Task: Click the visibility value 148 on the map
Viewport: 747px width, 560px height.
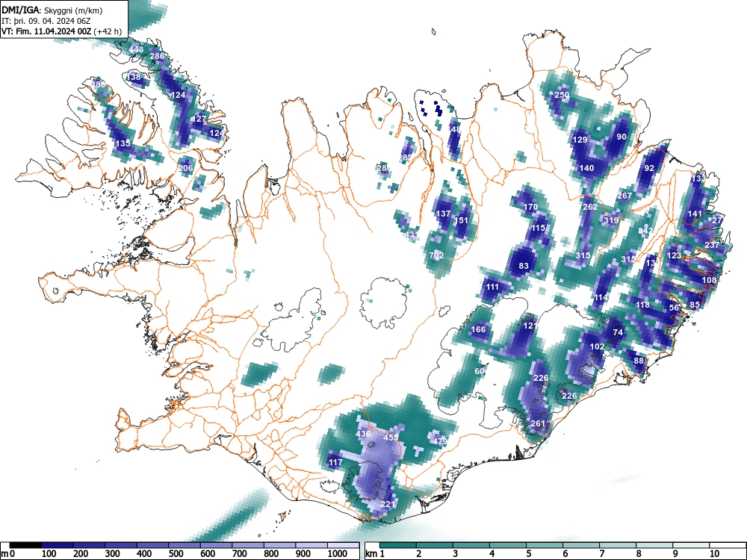Action: click(x=454, y=129)
